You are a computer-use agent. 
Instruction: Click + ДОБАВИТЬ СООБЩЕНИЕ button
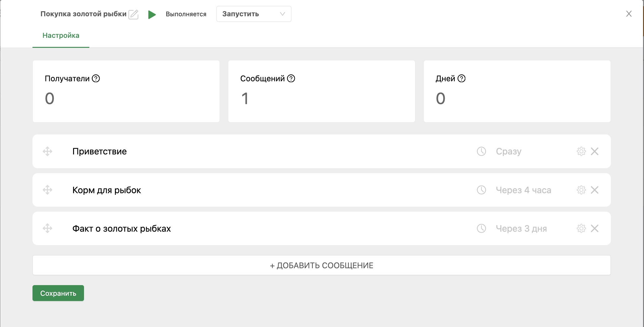click(x=322, y=265)
